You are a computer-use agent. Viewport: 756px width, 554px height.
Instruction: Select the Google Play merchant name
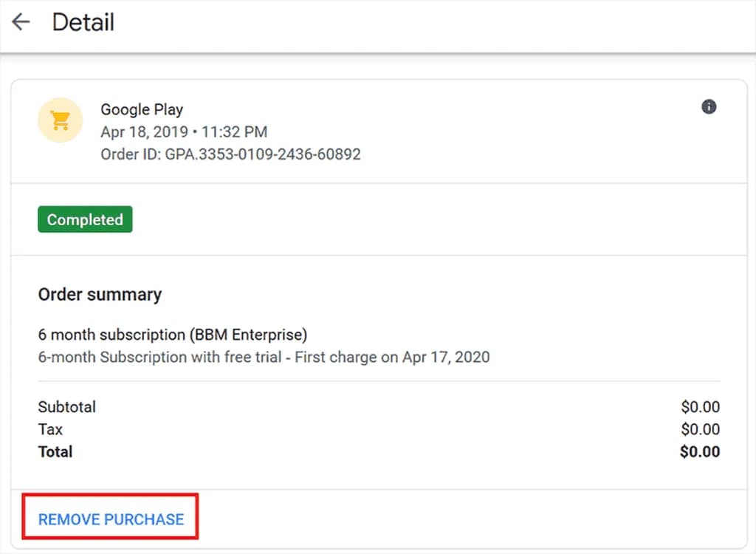[142, 109]
